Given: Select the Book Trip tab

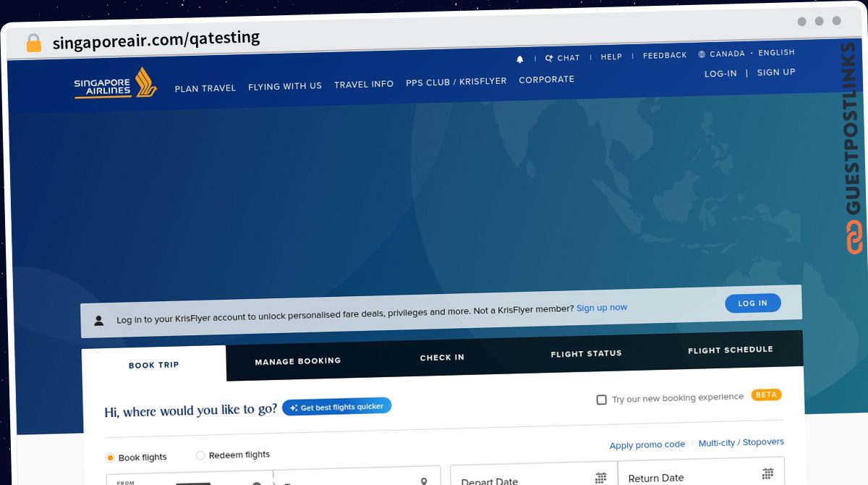Looking at the screenshot, I should (x=153, y=365).
